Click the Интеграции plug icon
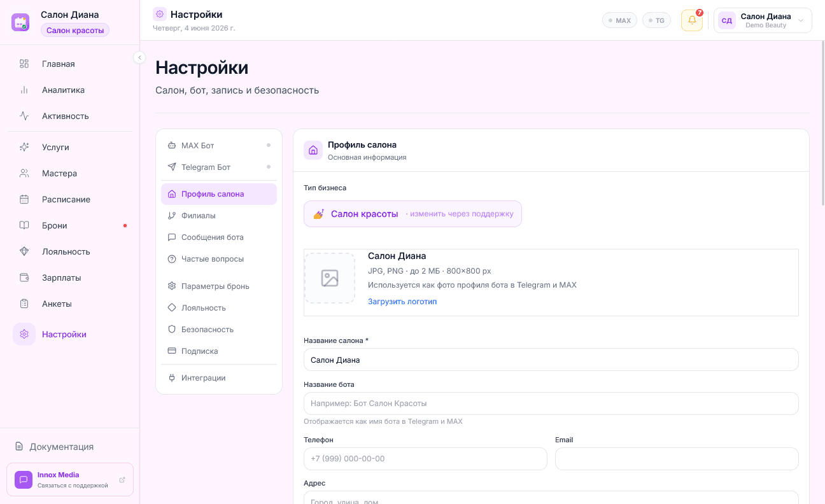 tap(172, 378)
